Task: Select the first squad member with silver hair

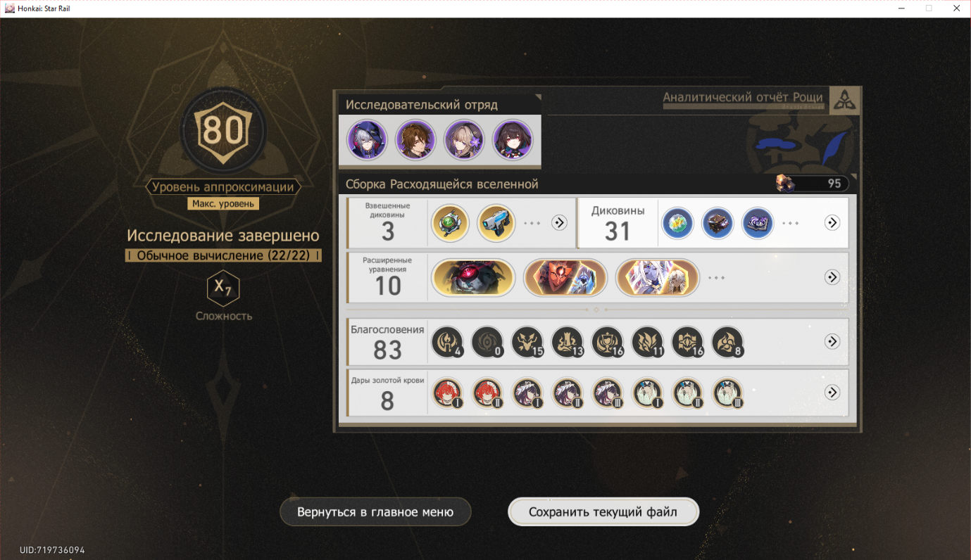Action: [x=368, y=140]
